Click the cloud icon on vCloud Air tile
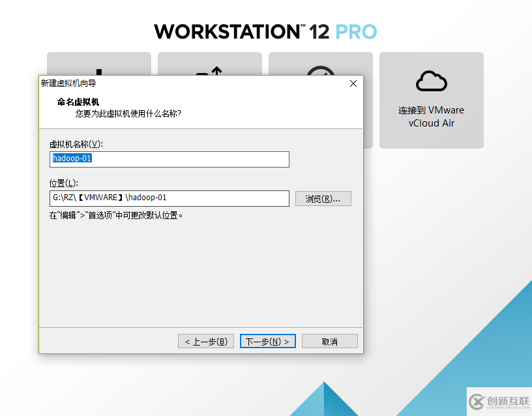Image resolution: width=532 pixels, height=416 pixels. coord(432,81)
